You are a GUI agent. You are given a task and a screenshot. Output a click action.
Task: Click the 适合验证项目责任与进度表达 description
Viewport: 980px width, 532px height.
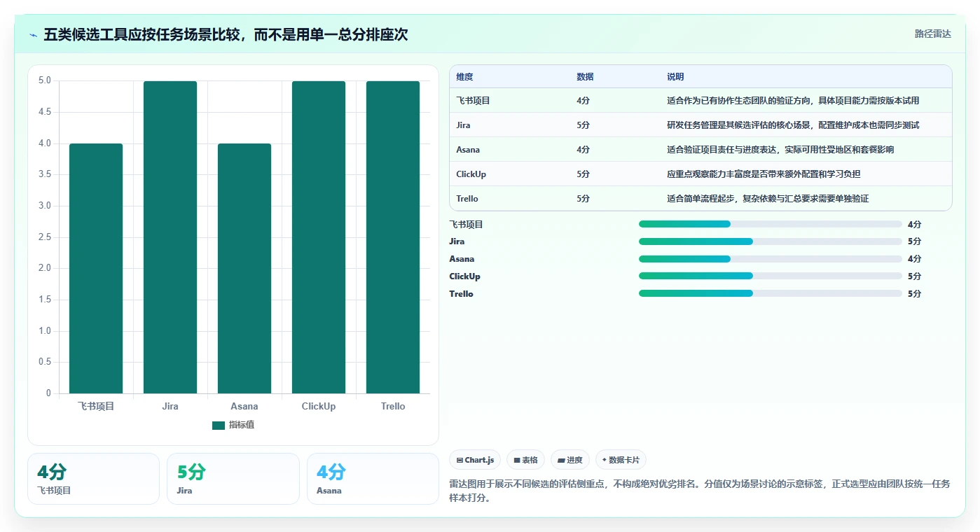[x=780, y=150]
